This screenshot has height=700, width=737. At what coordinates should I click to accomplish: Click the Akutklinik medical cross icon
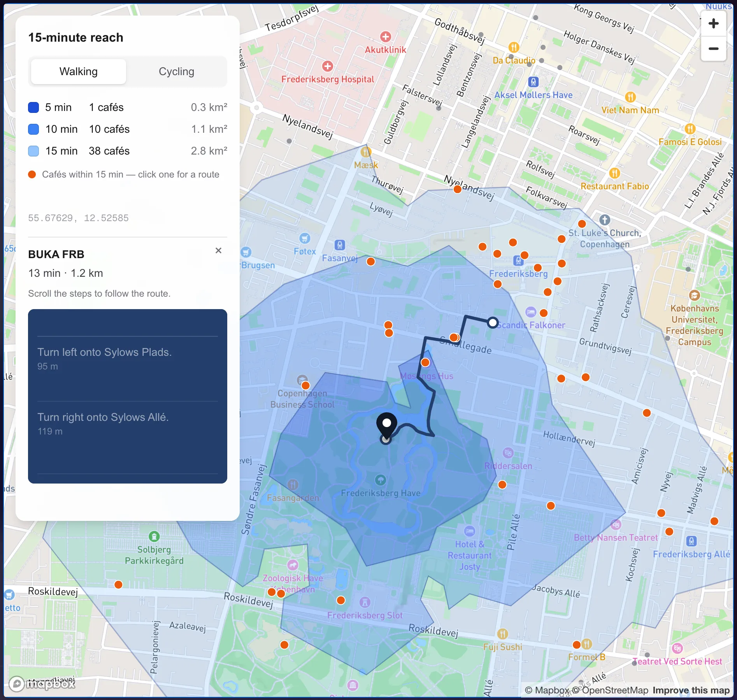(385, 37)
